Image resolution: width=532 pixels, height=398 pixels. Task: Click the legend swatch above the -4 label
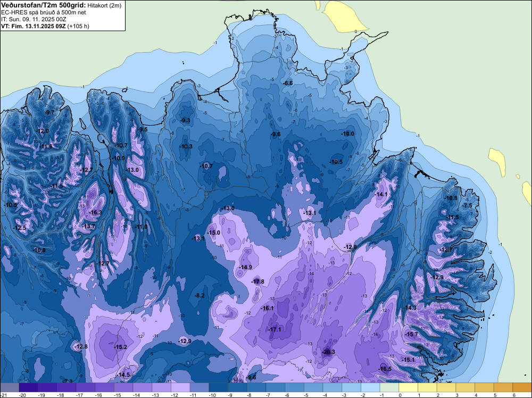(x=332, y=387)
